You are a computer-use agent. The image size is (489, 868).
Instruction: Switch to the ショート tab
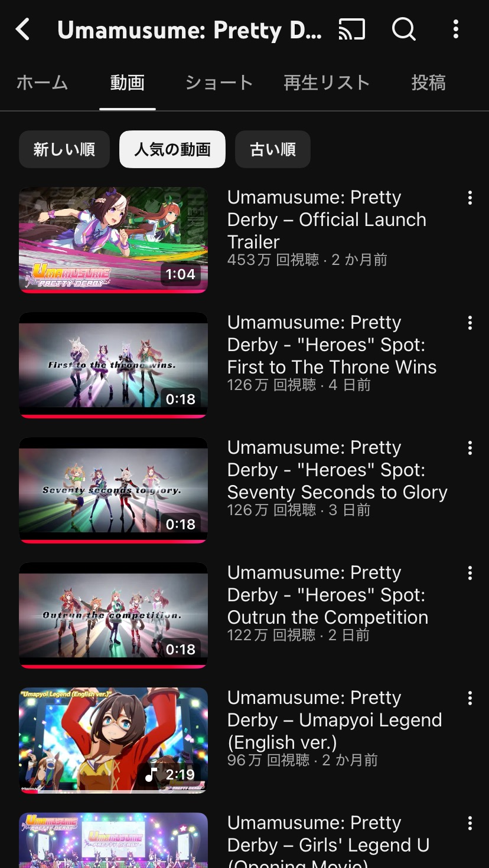pos(219,83)
